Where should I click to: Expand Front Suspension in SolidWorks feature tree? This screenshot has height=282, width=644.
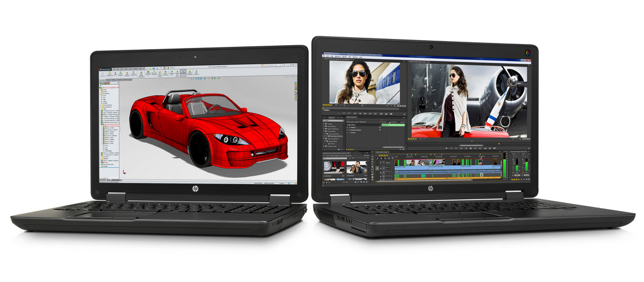pos(100,105)
